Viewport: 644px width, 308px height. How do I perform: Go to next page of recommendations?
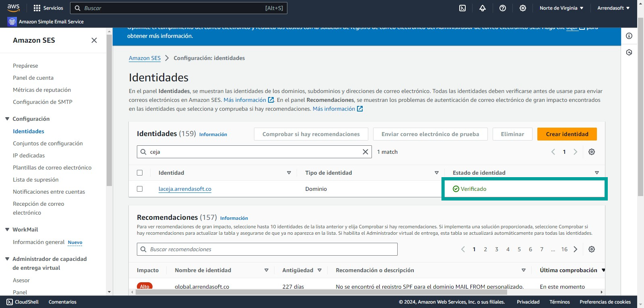[576, 249]
